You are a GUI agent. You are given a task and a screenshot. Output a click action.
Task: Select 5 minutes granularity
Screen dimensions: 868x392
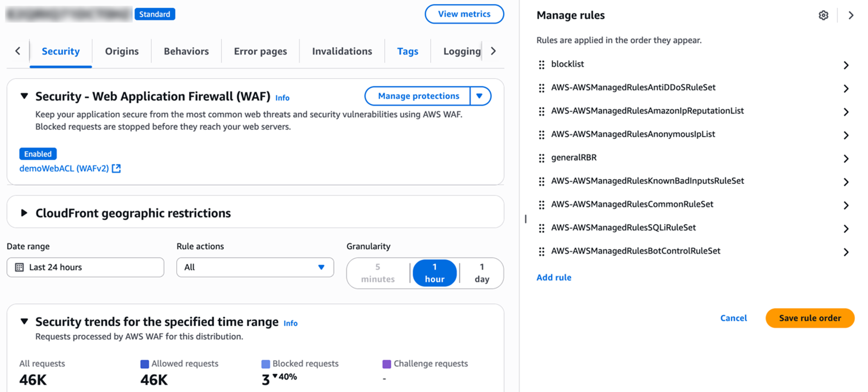pyautogui.click(x=377, y=273)
